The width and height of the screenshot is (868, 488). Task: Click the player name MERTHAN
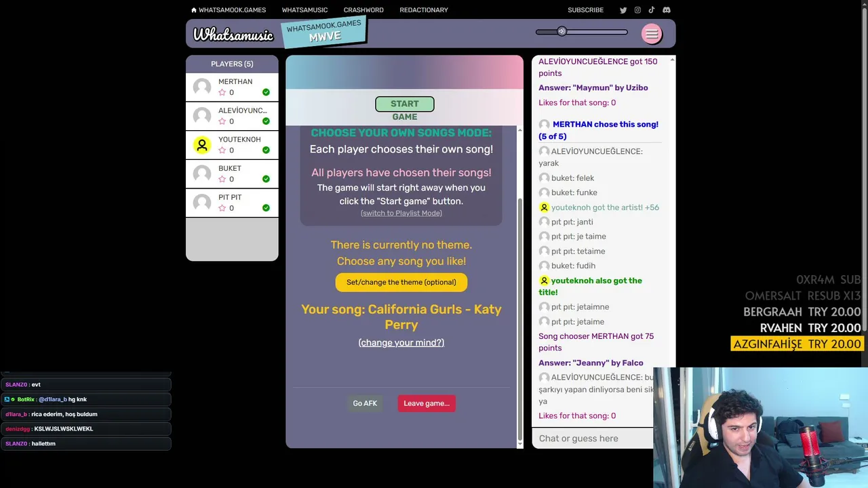tap(235, 81)
